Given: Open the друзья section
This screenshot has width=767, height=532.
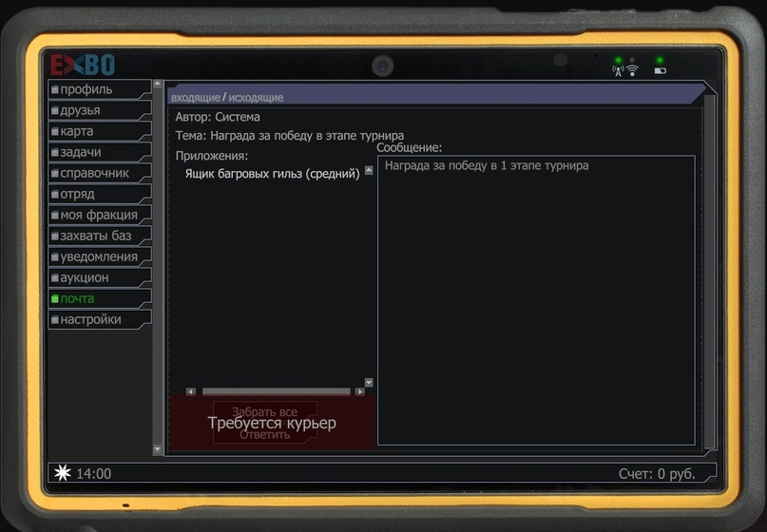Looking at the screenshot, I should [x=100, y=110].
